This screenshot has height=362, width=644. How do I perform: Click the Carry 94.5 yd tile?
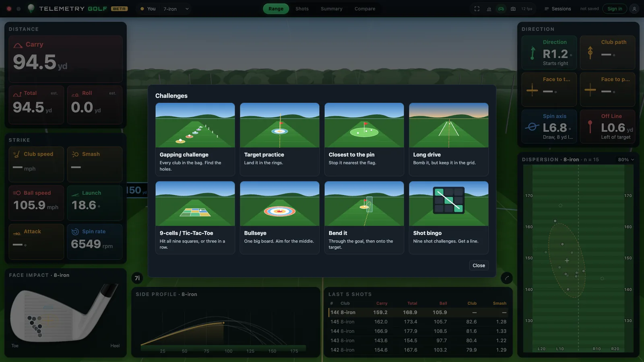click(x=66, y=59)
